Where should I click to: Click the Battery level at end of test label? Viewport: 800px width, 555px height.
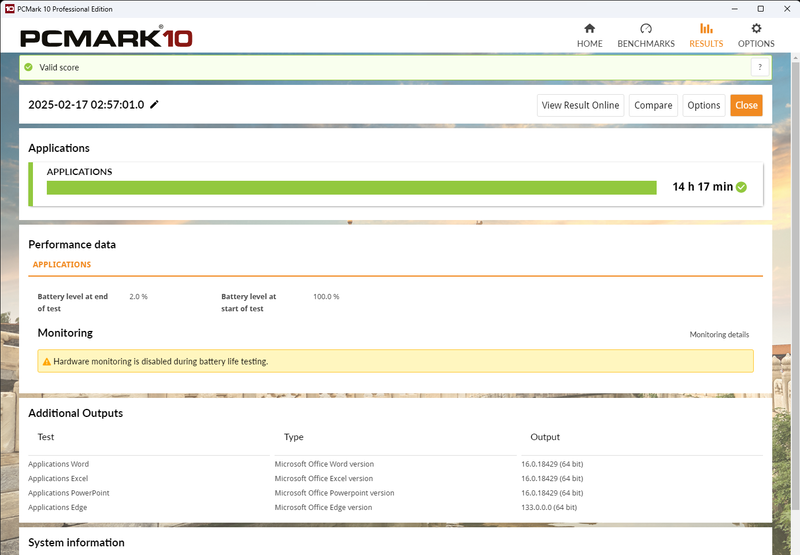(72, 302)
